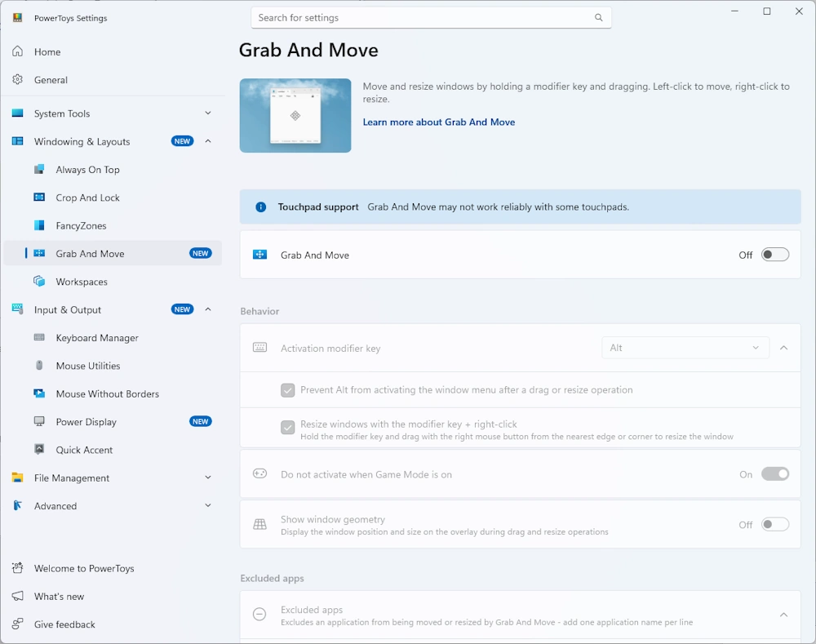Go to the Home page
Screen dimensions: 816x644
47,52
